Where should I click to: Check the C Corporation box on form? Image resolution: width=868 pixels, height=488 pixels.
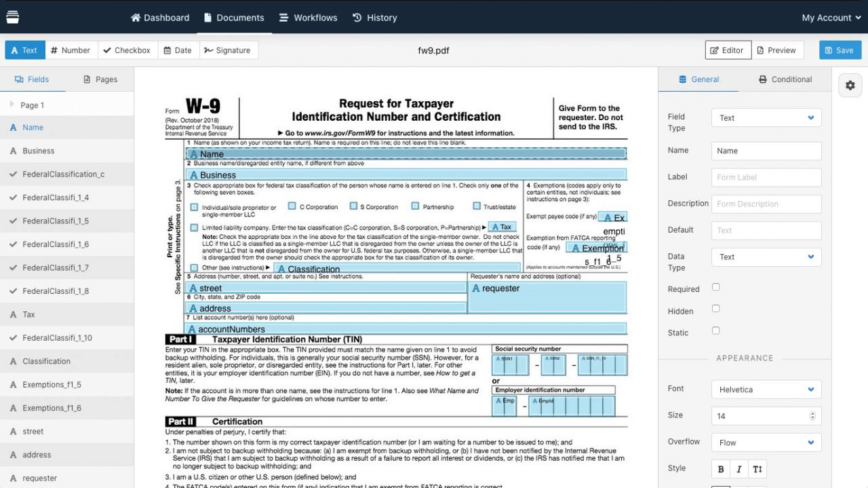coord(292,206)
